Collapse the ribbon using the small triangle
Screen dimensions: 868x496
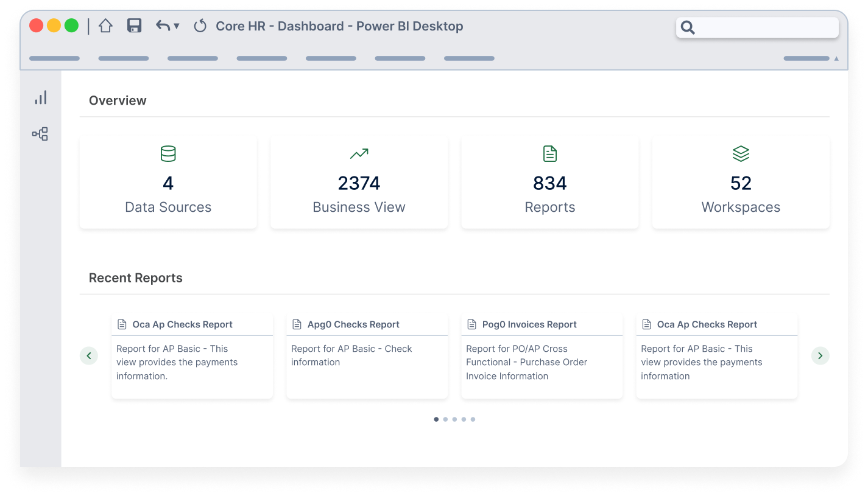[x=836, y=59]
